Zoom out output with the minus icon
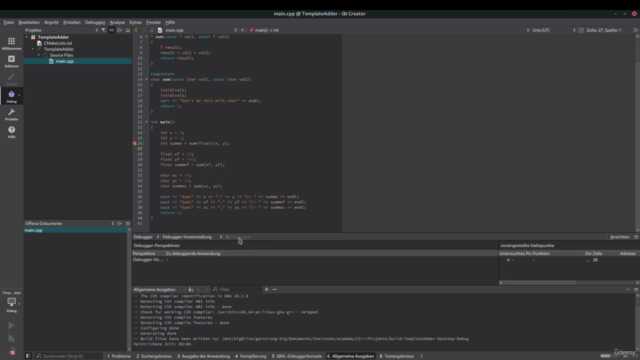Image resolution: width=640 pixels, height=360 pixels. pos(275,289)
